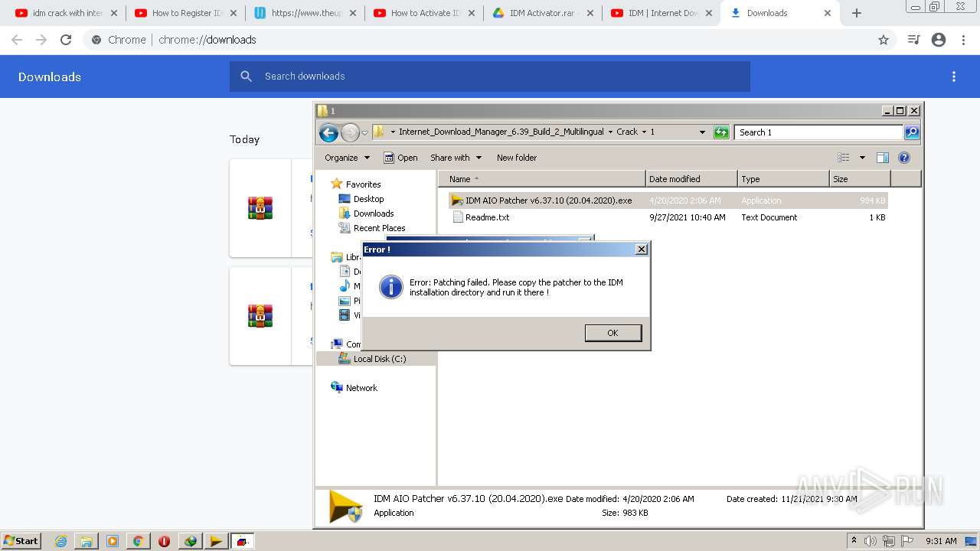The width and height of the screenshot is (980, 551).
Task: Open the Organize menu
Action: 347,158
